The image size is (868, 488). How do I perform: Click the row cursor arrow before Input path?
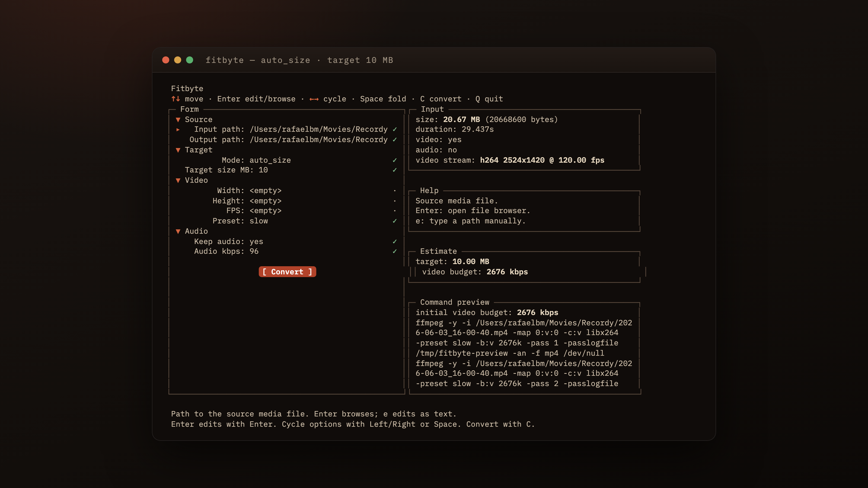tap(178, 129)
